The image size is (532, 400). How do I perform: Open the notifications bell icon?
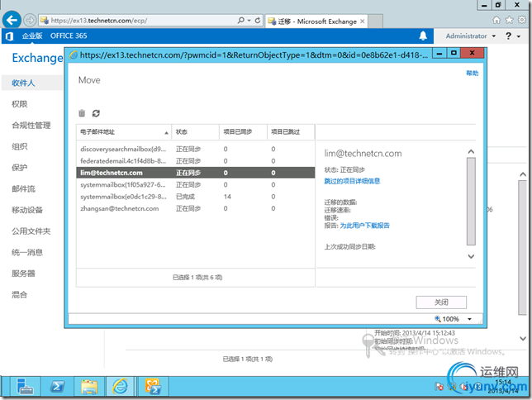pos(423,36)
